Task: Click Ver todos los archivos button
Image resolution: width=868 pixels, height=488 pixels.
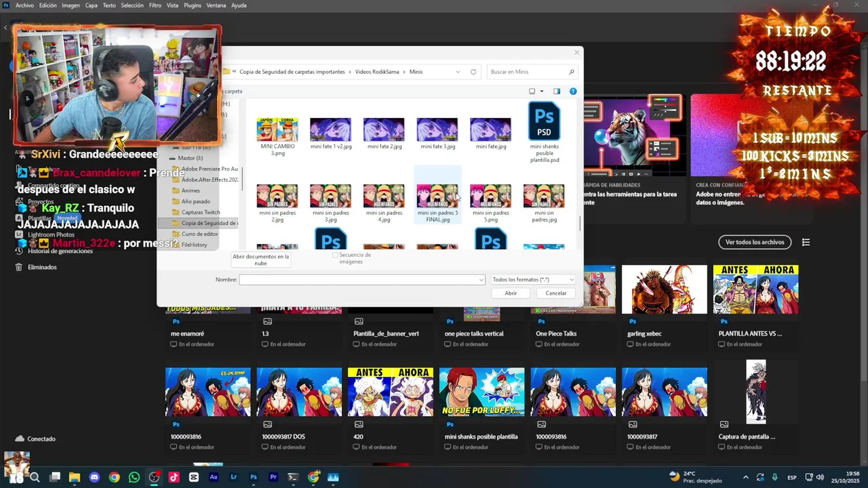Action: point(755,242)
